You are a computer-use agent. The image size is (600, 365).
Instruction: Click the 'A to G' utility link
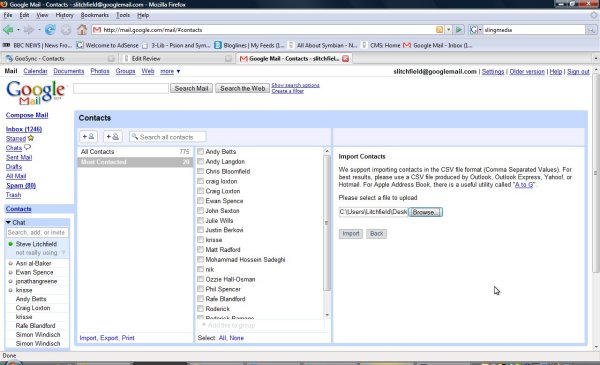(x=524, y=185)
